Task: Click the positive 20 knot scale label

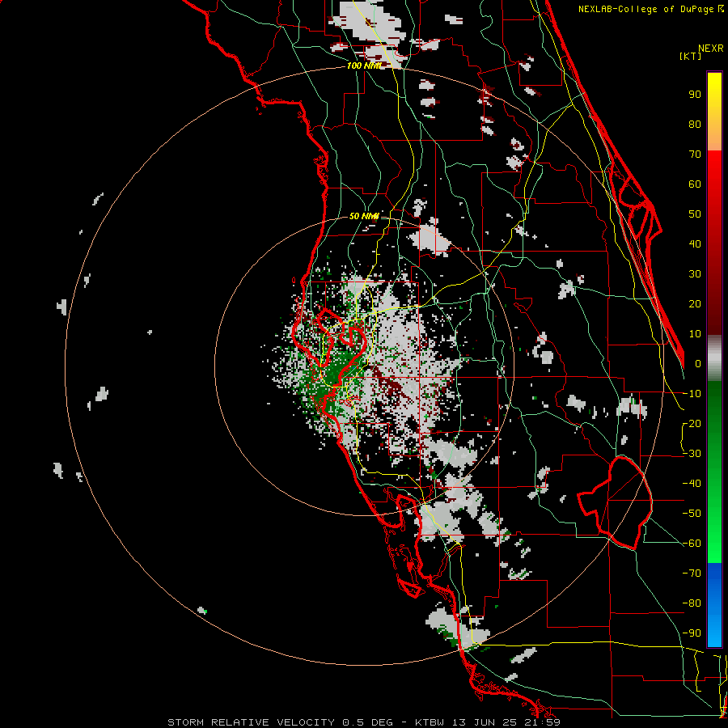Action: coord(695,303)
